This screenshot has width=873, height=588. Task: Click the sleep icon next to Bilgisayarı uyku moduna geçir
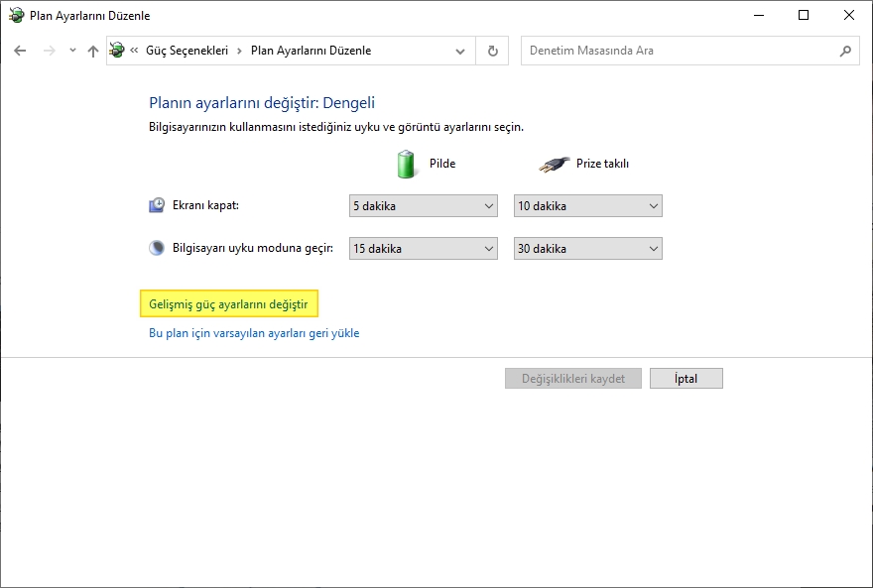tap(157, 247)
